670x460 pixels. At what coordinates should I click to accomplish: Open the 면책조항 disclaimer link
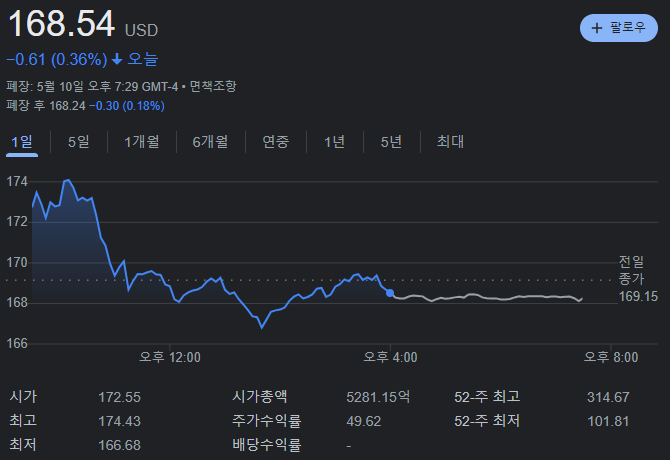pyautogui.click(x=213, y=87)
